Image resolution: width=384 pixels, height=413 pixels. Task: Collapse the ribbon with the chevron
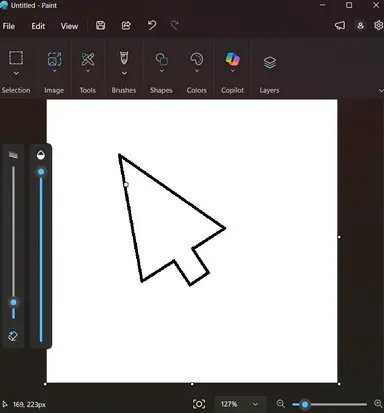pos(381,90)
